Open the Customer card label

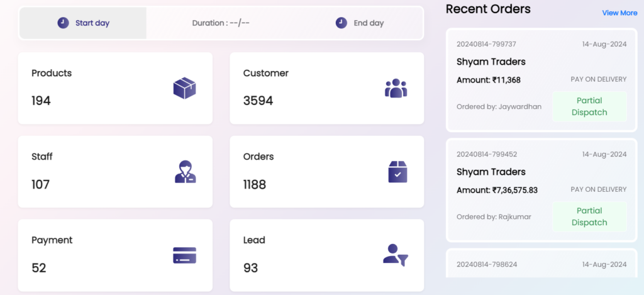point(266,73)
